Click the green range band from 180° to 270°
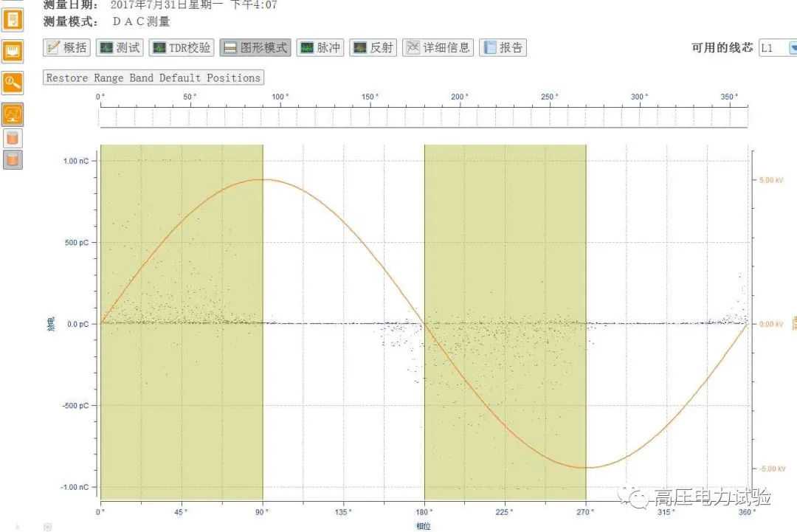Image resolution: width=797 pixels, height=532 pixels. coord(505,221)
